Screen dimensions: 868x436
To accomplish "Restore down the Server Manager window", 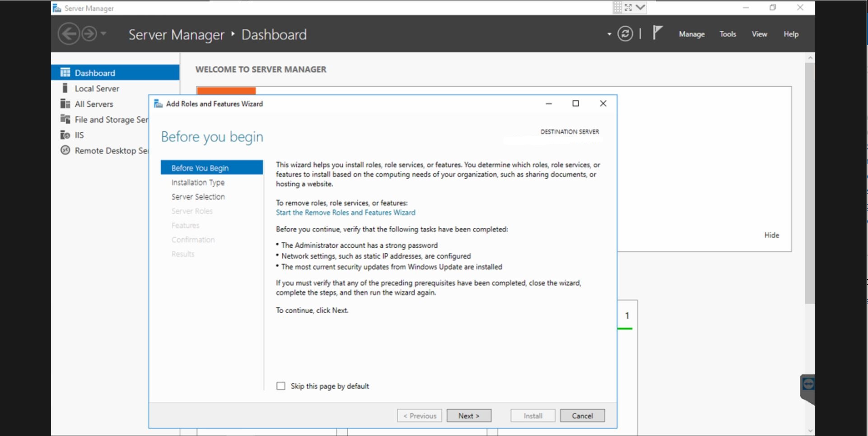I will 773,8.
